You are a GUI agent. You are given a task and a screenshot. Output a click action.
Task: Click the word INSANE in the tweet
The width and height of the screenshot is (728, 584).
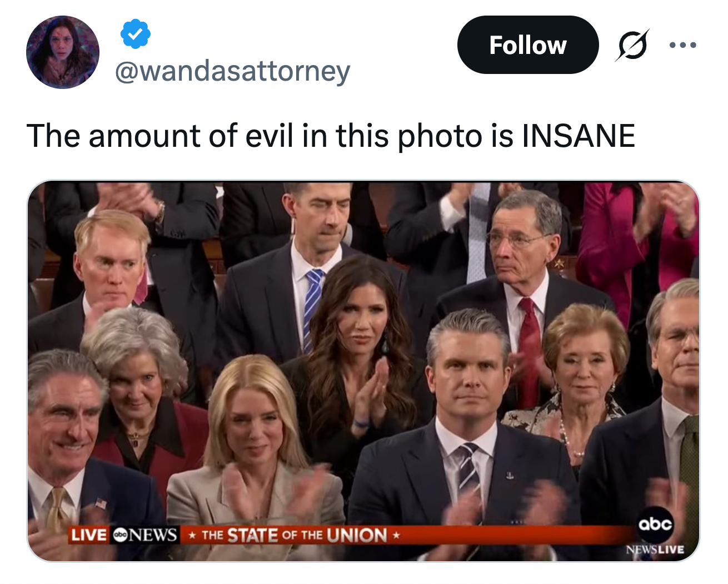578,136
